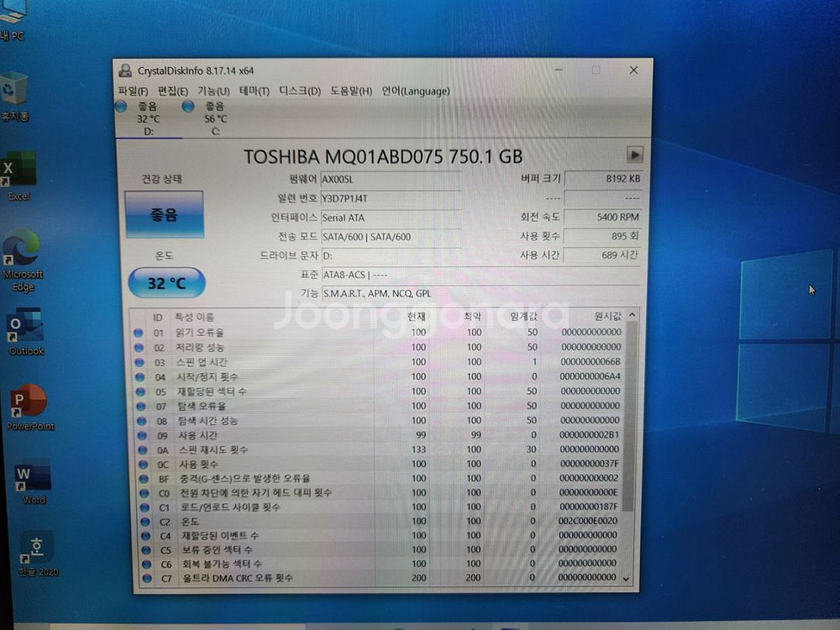Viewport: 840px width, 630px height.
Task: Click status circle of row C4 재할당된 이벤트 수
Action: point(145,536)
